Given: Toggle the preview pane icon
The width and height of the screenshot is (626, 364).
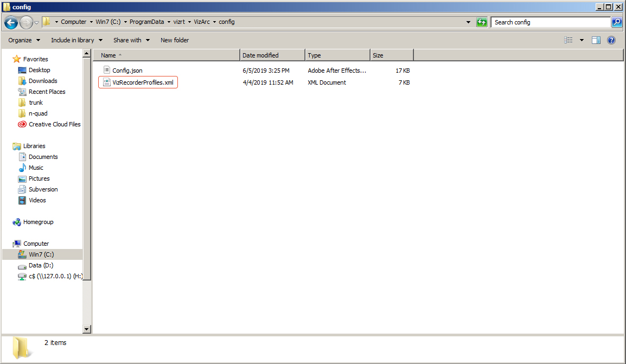Looking at the screenshot, I should coord(596,40).
